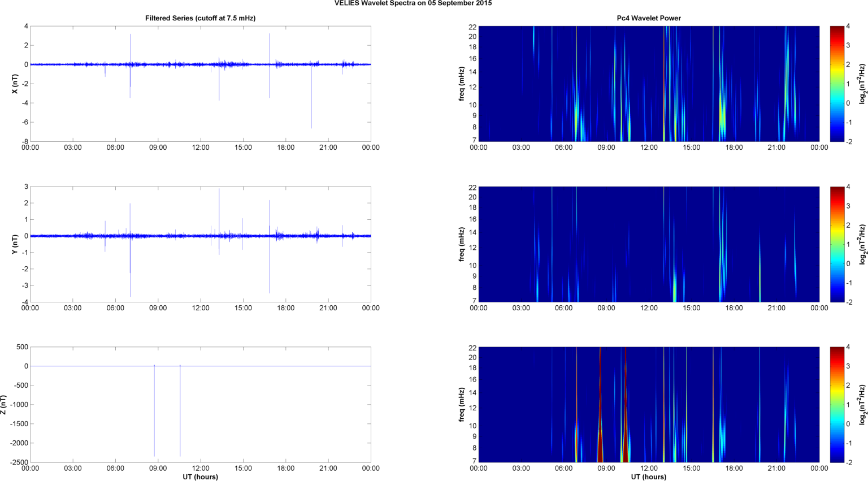The height and width of the screenshot is (481, 868).
Task: Click UT (hours) label under bottom spectrogram
Action: (x=648, y=477)
